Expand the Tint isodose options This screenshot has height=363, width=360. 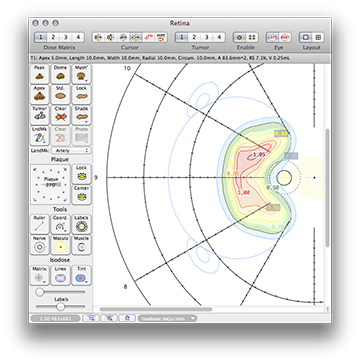(x=81, y=275)
